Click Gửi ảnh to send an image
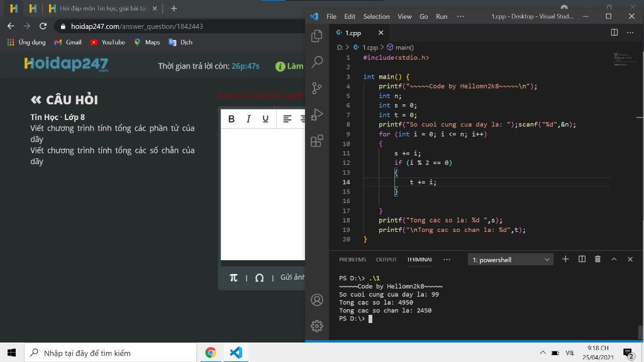The image size is (644, 362). pyautogui.click(x=292, y=277)
